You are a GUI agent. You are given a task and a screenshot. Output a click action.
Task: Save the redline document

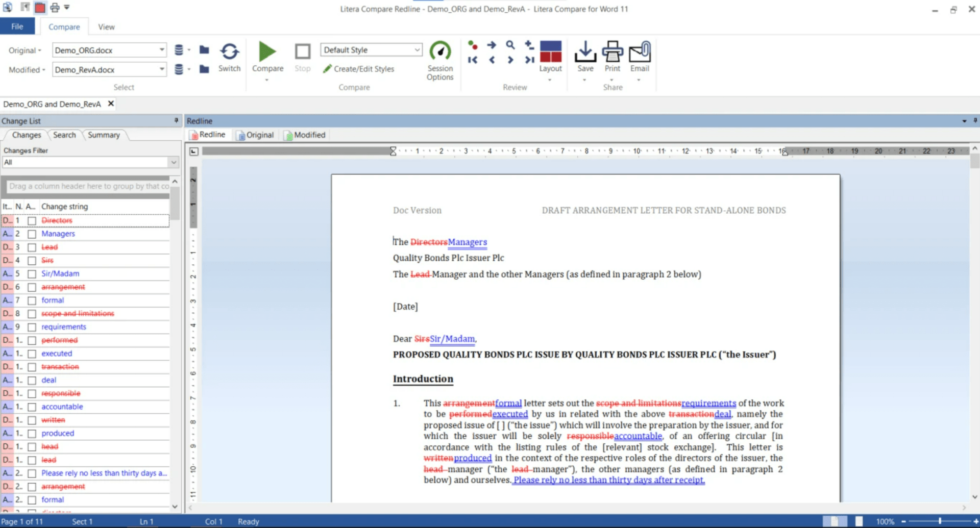[585, 55]
